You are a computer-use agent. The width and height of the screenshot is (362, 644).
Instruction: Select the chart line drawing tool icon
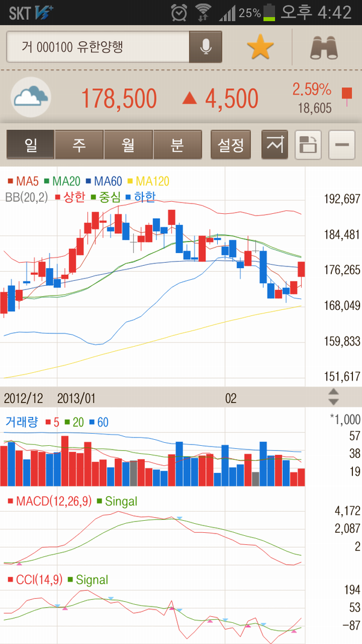tap(275, 144)
